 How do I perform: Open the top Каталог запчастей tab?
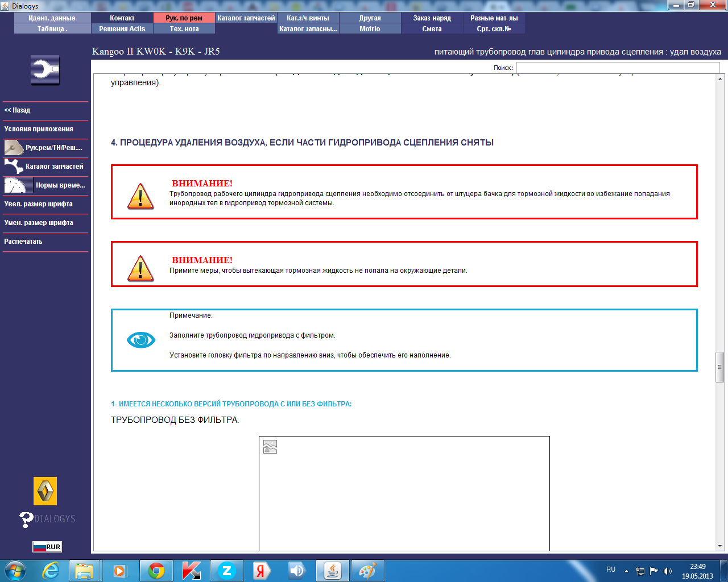pos(246,18)
